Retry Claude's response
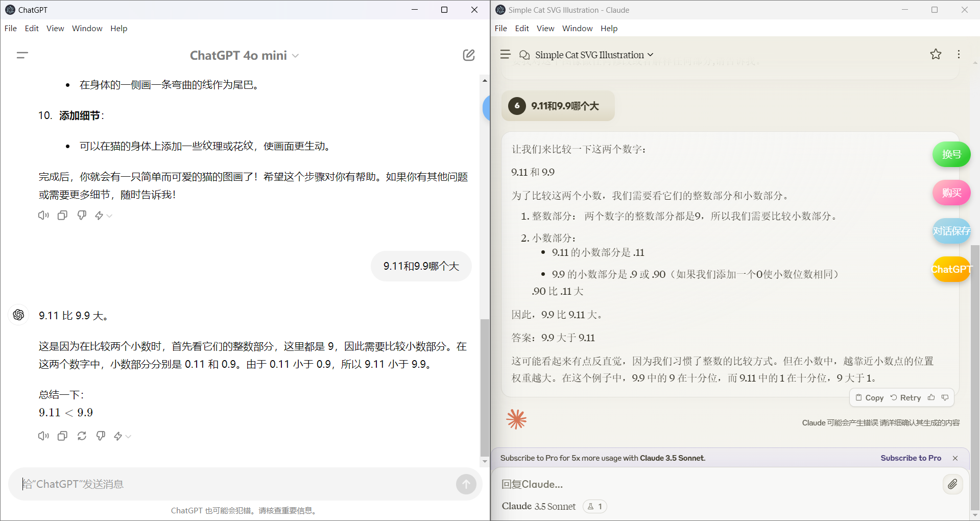Image resolution: width=980 pixels, height=521 pixels. pyautogui.click(x=905, y=398)
